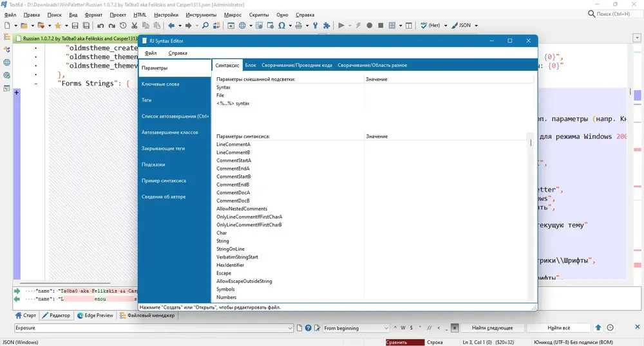
Task: Click the Undo arrow icon
Action: (100, 26)
